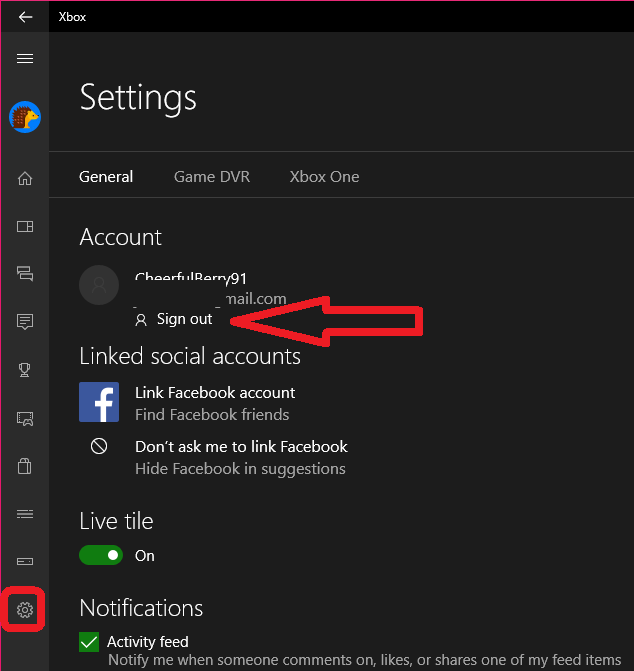Open Settings gear icon
The image size is (634, 671).
click(x=25, y=609)
